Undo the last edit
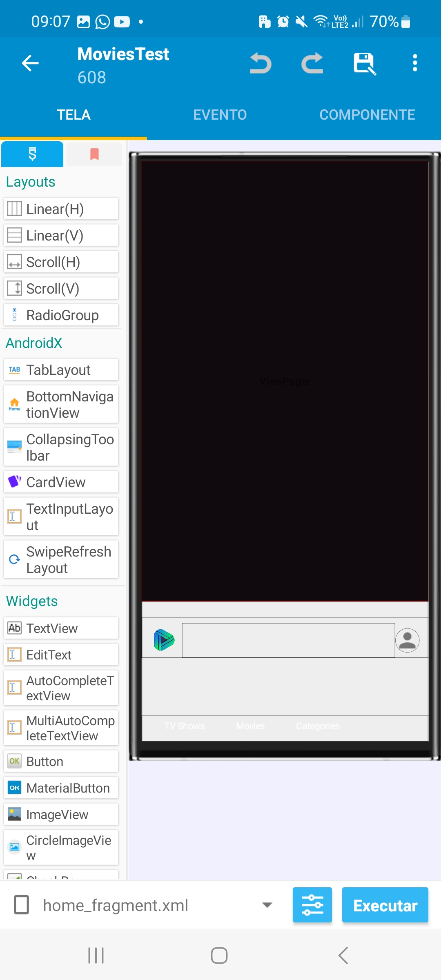441x980 pixels. (261, 63)
